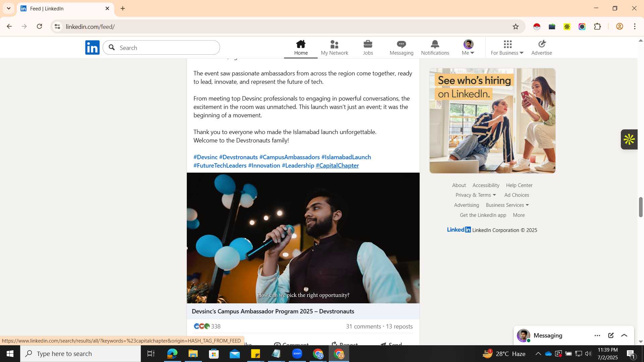Open See who's hiring ad
644x362 pixels.
492,121
